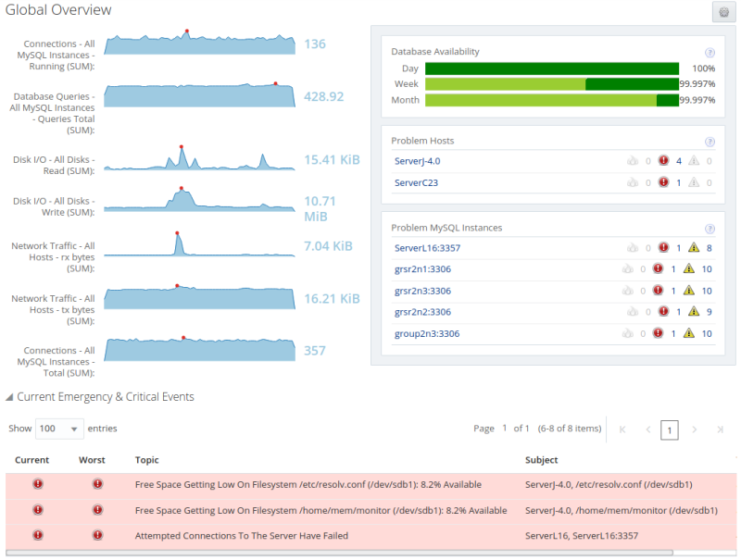741x560 pixels.
Task: Go to last page of events
Action: 720,429
